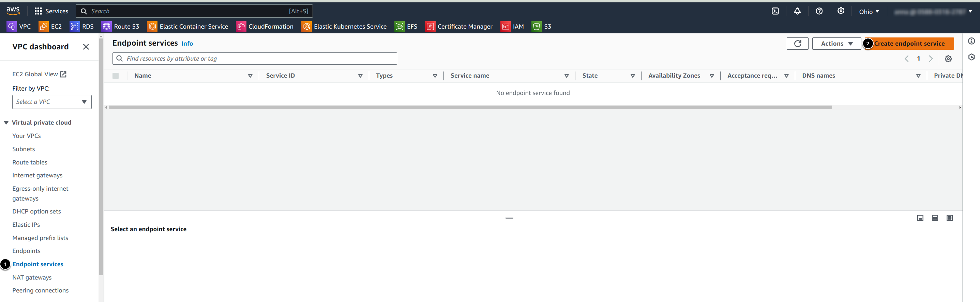Click the AWS logo home icon
This screenshot has height=302, width=980.
pyautogui.click(x=13, y=11)
